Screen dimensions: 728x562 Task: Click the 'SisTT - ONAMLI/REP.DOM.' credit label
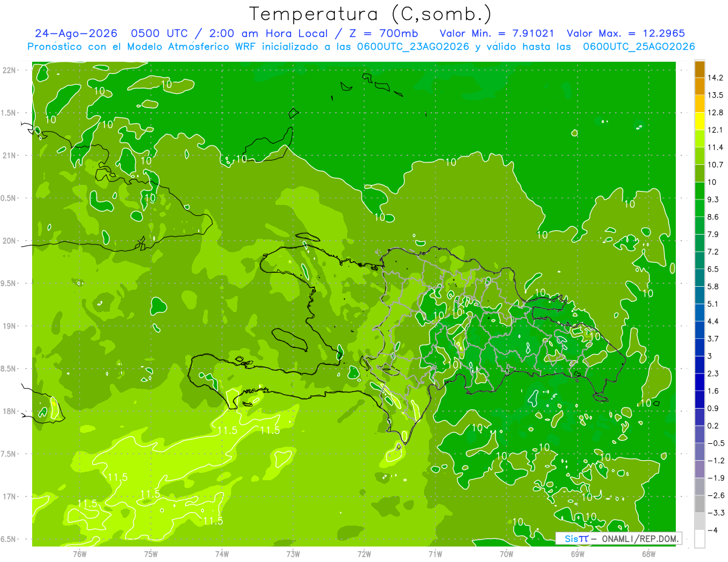pyautogui.click(x=620, y=539)
